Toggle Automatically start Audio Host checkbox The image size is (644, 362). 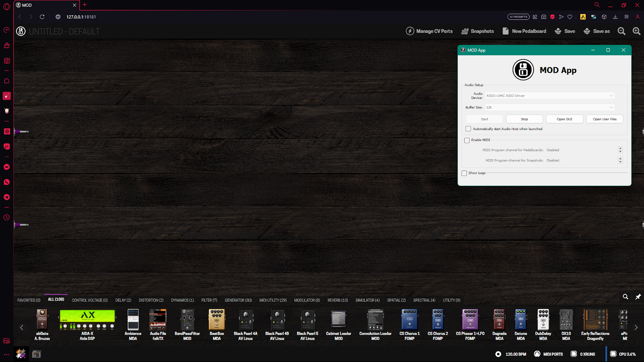[x=468, y=129]
